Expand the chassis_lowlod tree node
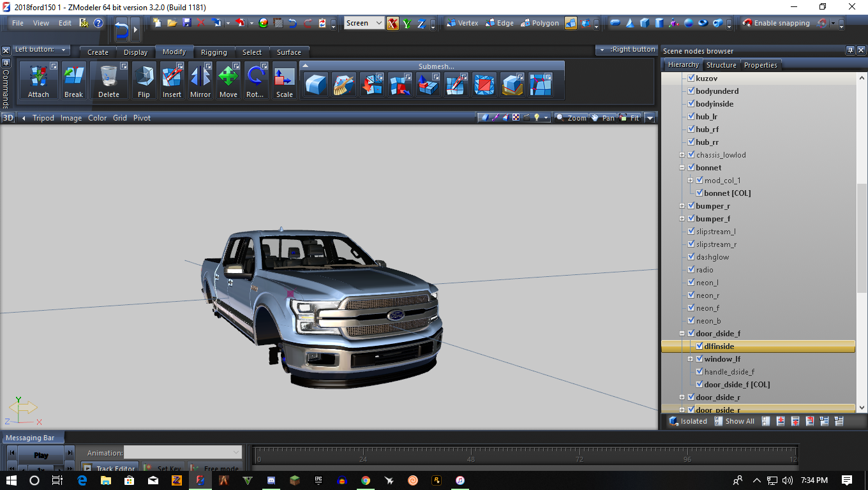This screenshot has width=868, height=490. 682,155
